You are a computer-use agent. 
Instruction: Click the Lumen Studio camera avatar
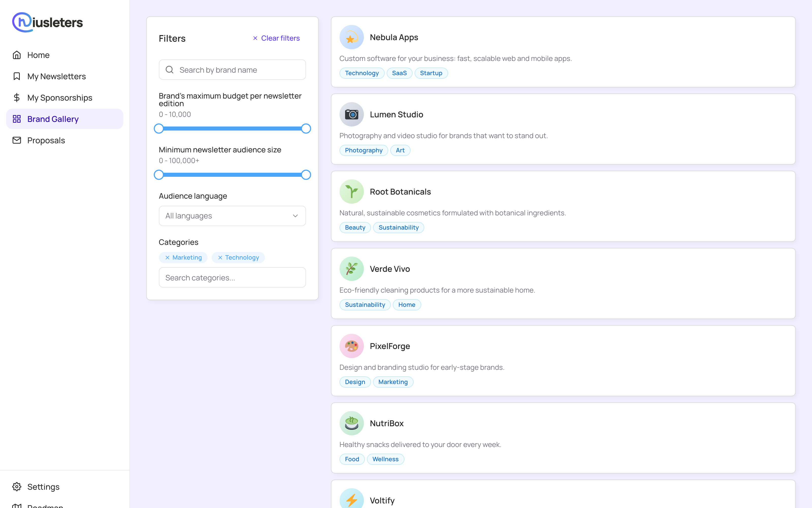coord(351,114)
